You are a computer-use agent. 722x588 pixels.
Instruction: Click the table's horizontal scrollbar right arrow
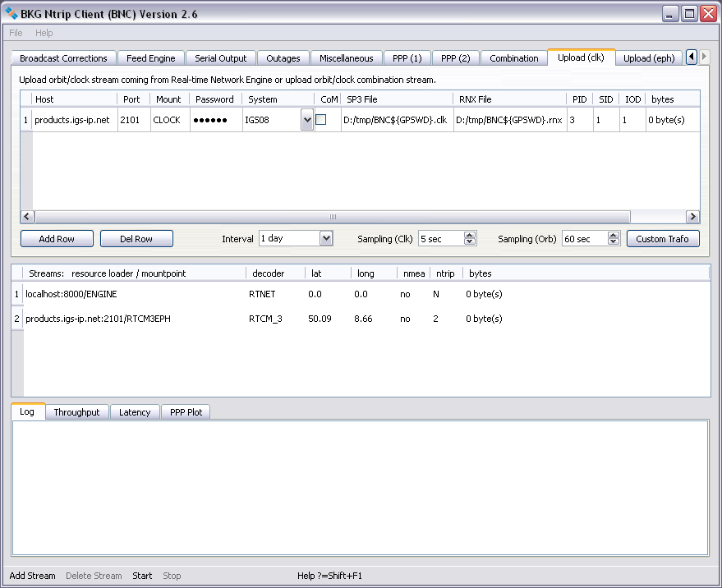point(692,217)
